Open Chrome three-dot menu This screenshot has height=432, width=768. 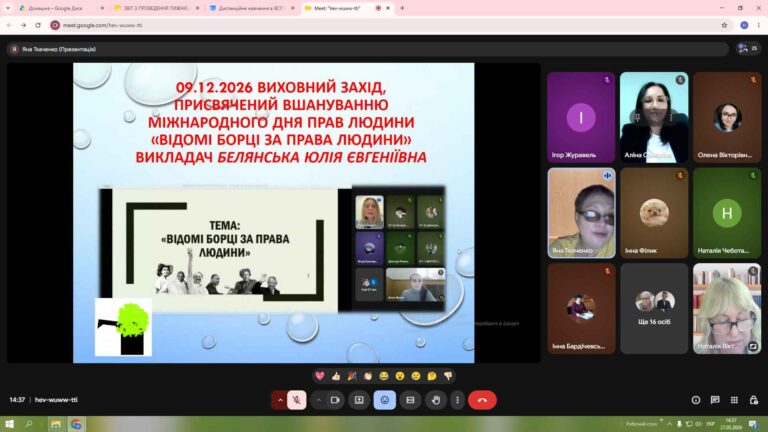(758, 25)
